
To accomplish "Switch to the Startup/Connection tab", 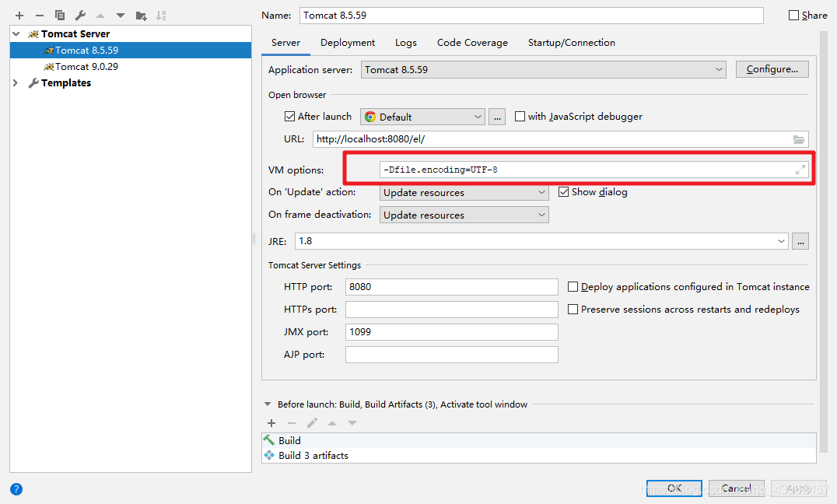I will tap(571, 43).
